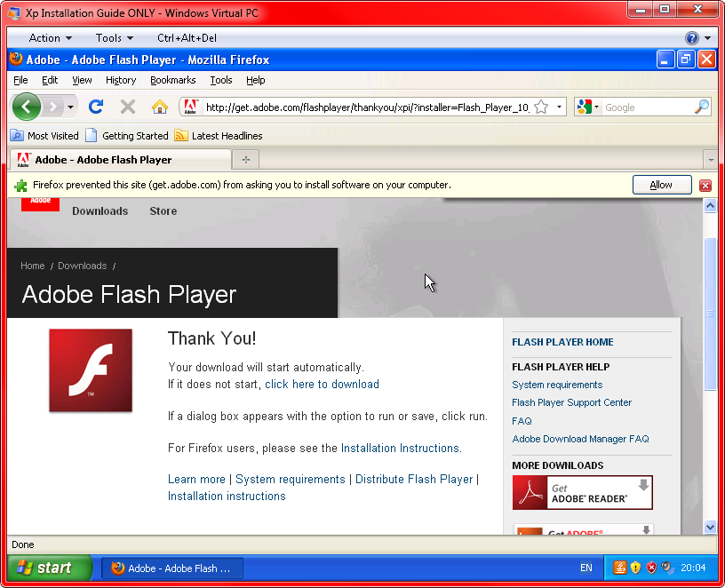Open the Installation Instructions link in Firefox sentence
Screen dimensions: 725x588
(400, 448)
